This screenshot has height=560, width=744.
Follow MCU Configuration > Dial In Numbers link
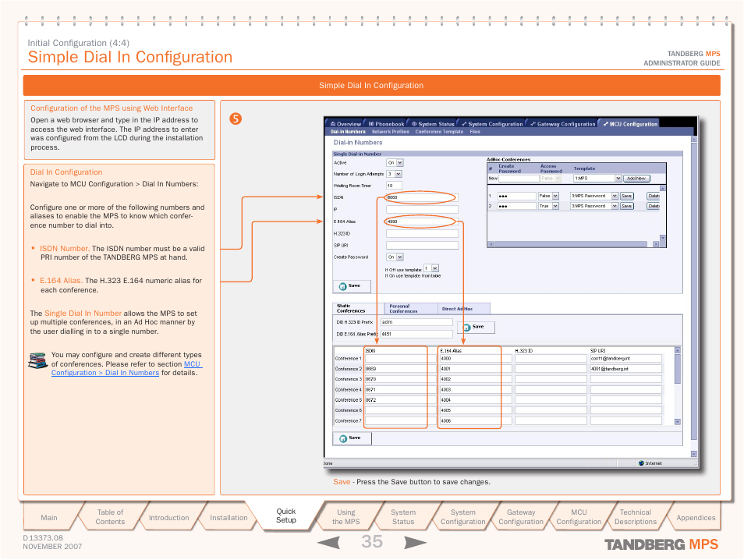point(126,368)
